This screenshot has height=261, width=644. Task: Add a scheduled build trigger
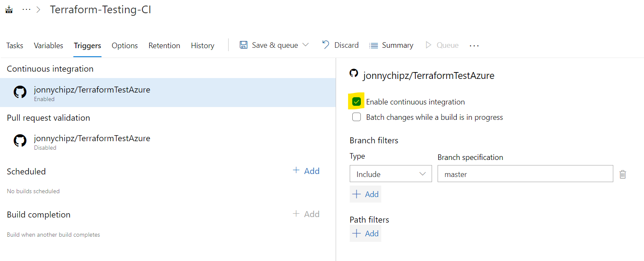pos(306,171)
